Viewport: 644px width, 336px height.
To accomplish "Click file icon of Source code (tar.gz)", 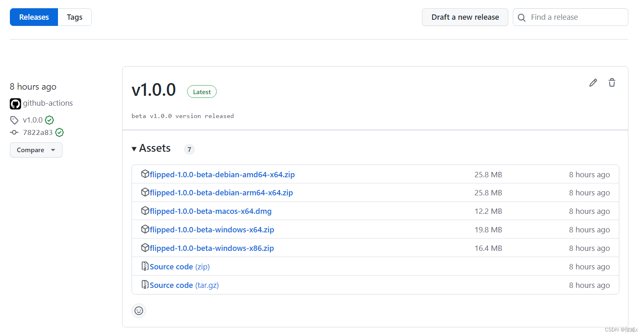I will pos(145,285).
